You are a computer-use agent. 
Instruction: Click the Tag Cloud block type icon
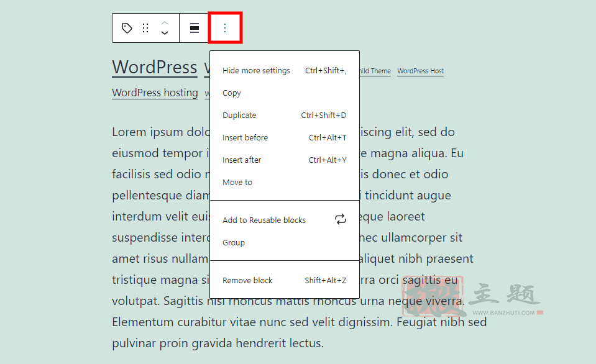pyautogui.click(x=127, y=28)
